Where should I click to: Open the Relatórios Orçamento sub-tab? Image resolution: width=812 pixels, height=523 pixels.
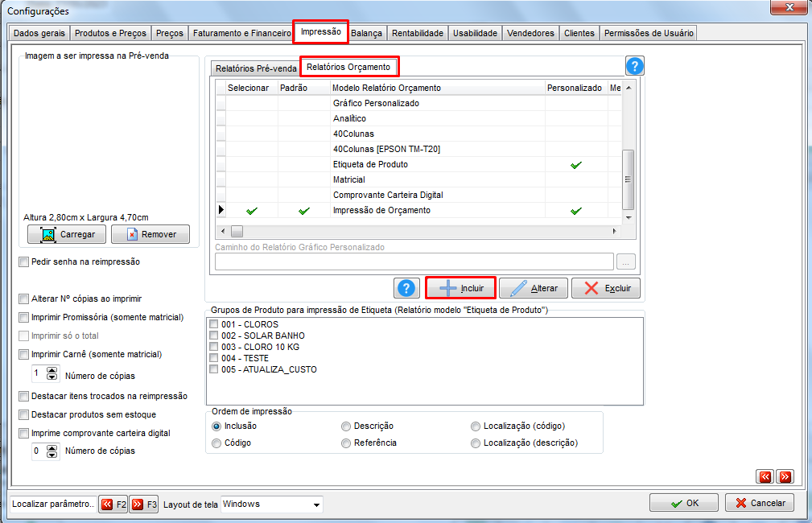(x=348, y=67)
